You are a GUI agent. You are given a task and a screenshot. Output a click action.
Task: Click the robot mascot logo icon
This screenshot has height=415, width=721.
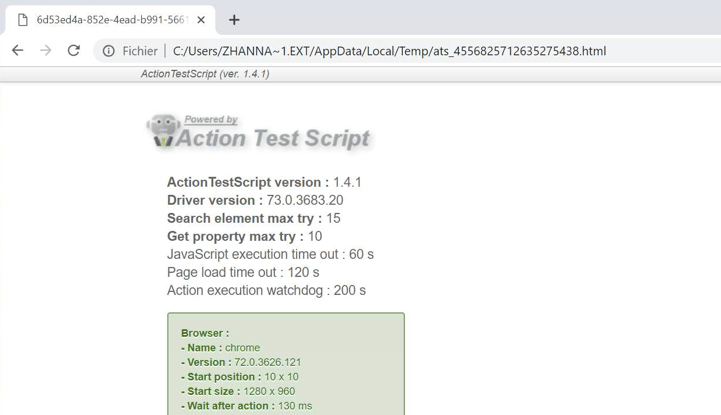coord(162,130)
